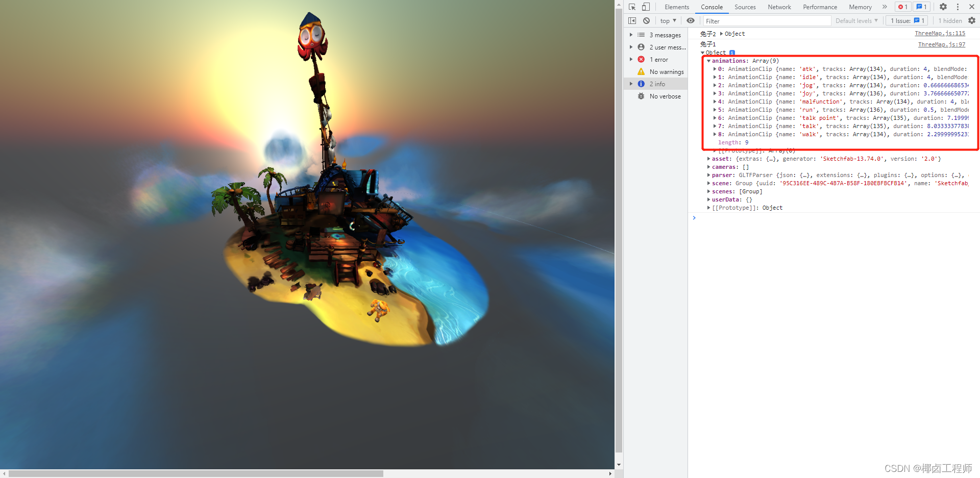
Task: Collapse the animations Array(9) node
Action: click(708, 61)
